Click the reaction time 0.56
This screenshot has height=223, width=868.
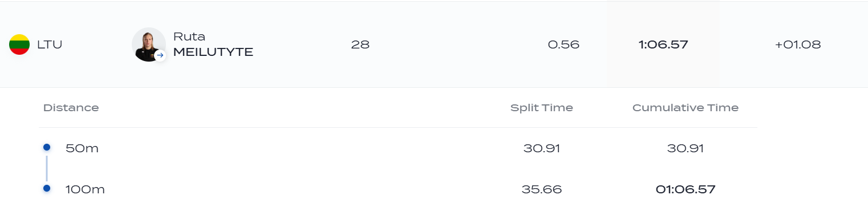pyautogui.click(x=563, y=44)
